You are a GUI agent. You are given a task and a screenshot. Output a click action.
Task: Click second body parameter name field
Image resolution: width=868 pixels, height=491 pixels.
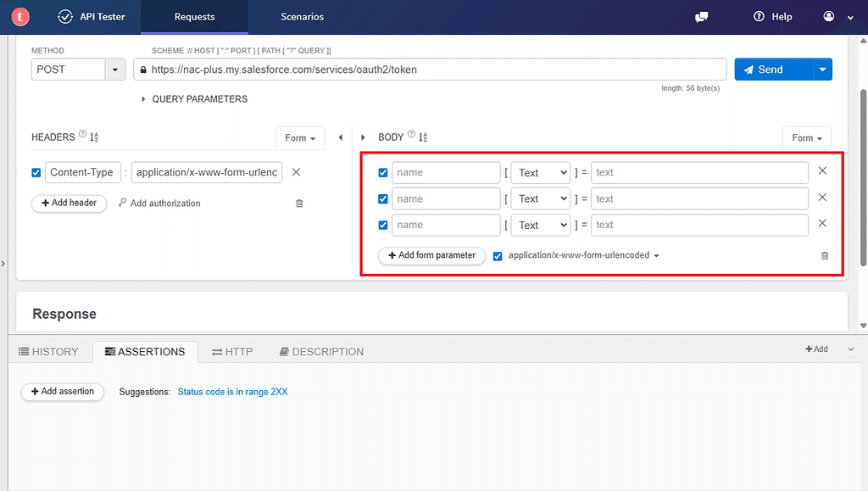446,198
